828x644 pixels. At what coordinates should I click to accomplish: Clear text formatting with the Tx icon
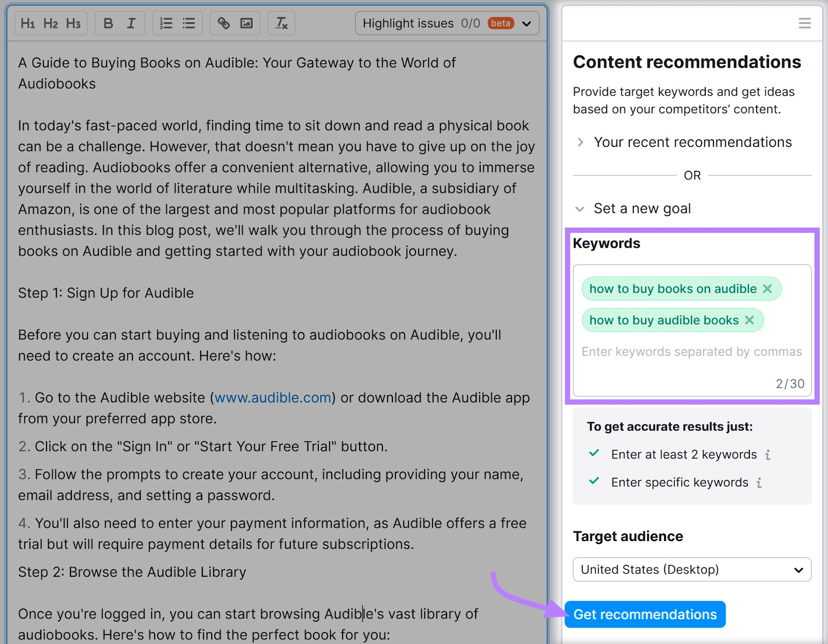tap(281, 23)
